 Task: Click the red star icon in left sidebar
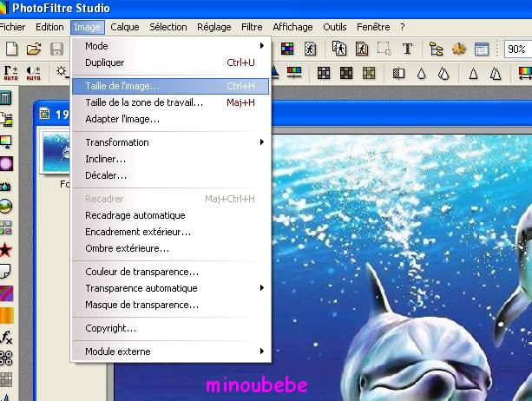(x=7, y=250)
